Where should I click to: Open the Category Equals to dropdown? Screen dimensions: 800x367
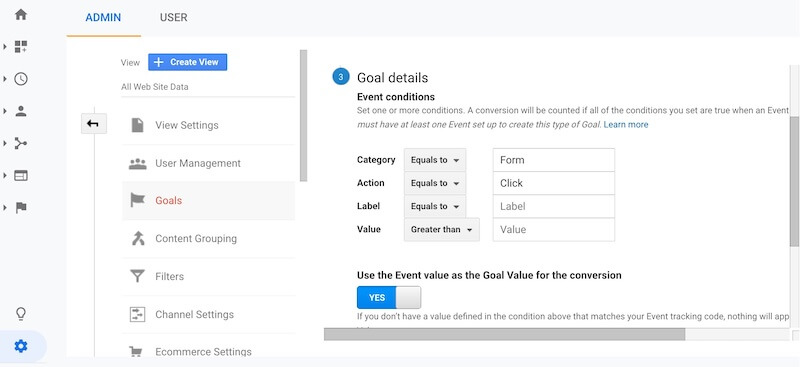[x=435, y=160]
